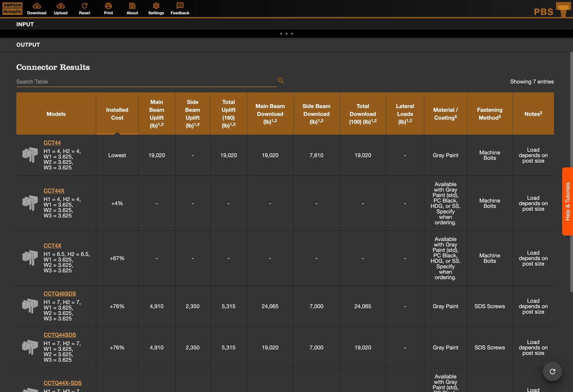Image resolution: width=573 pixels, height=392 pixels.
Task: Click the Upload cloud icon
Action: [x=60, y=6]
